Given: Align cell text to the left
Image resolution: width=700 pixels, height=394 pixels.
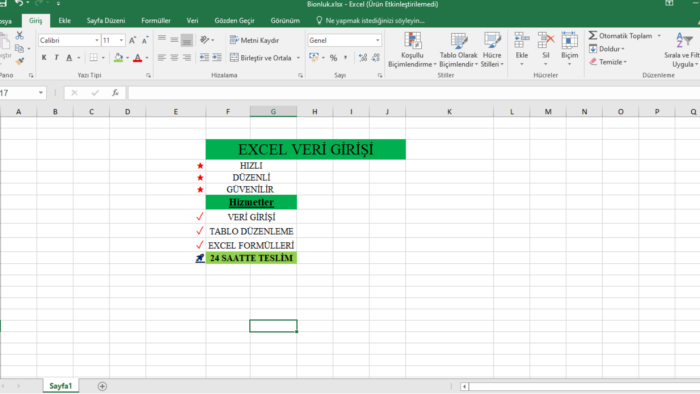Looking at the screenshot, I should [162, 58].
